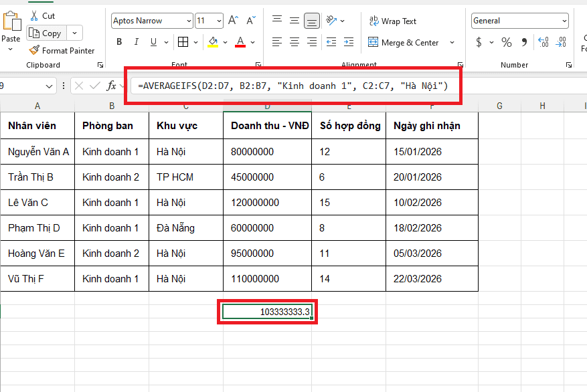The image size is (587, 392).
Task: Toggle Bottom Align icon
Action: [x=311, y=21]
